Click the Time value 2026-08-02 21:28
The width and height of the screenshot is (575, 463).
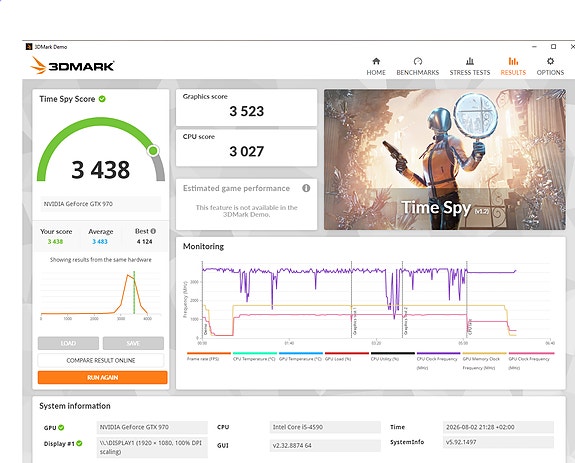click(x=498, y=427)
